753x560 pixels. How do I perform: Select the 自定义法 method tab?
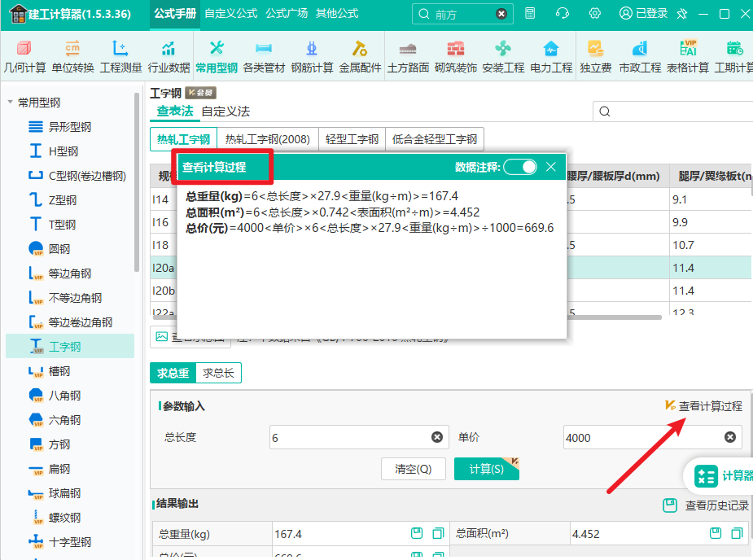(225, 112)
